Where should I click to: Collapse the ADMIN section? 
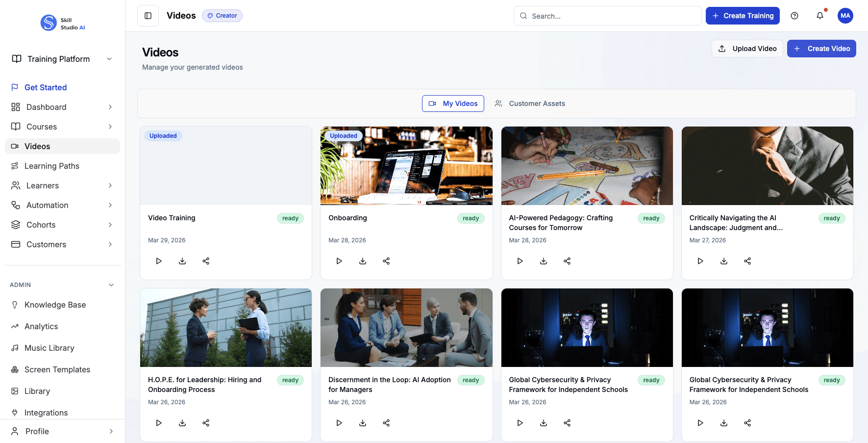[111, 285]
